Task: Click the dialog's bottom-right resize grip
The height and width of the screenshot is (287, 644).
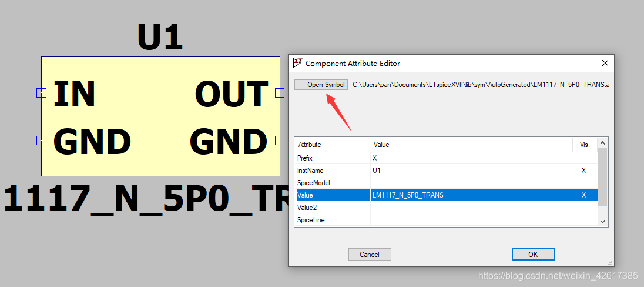Action: point(611,262)
